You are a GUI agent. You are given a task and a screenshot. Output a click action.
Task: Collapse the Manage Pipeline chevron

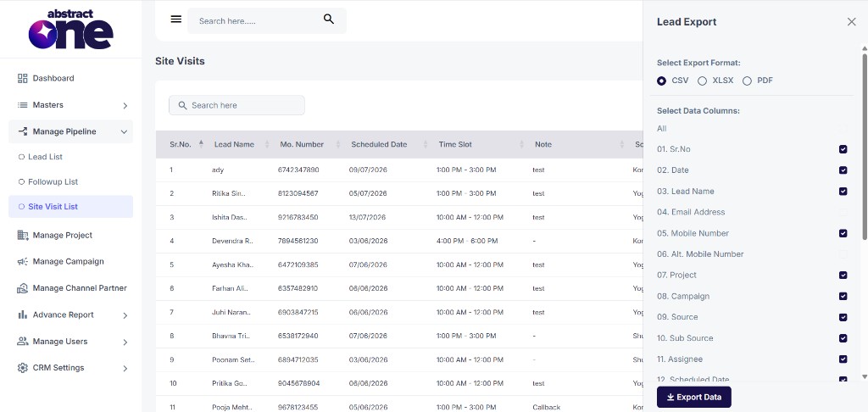124,131
